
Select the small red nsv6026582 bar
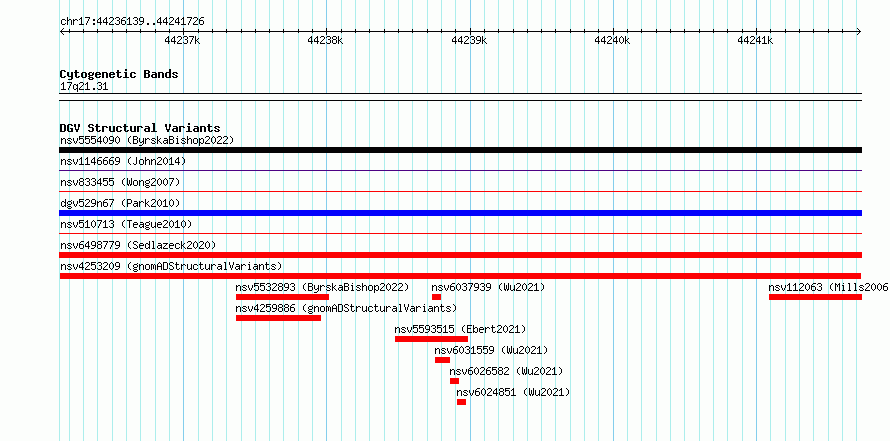[455, 381]
